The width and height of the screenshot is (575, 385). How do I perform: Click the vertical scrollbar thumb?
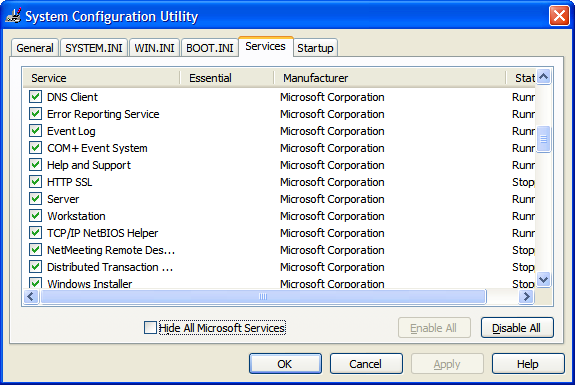(543, 139)
